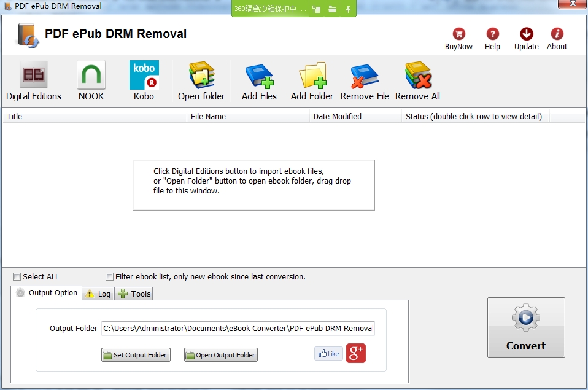Switch to the Tools tab

(134, 294)
